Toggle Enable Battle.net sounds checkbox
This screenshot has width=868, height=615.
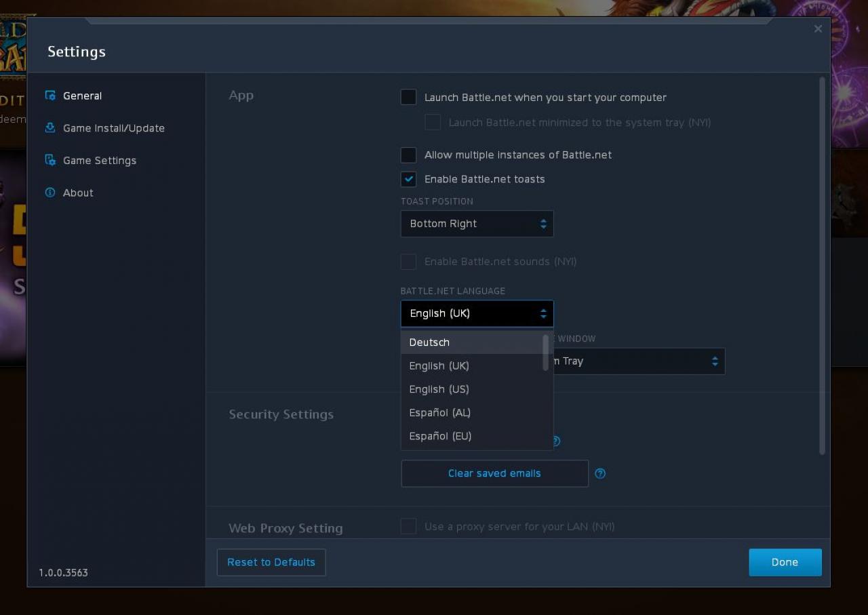pyautogui.click(x=408, y=261)
